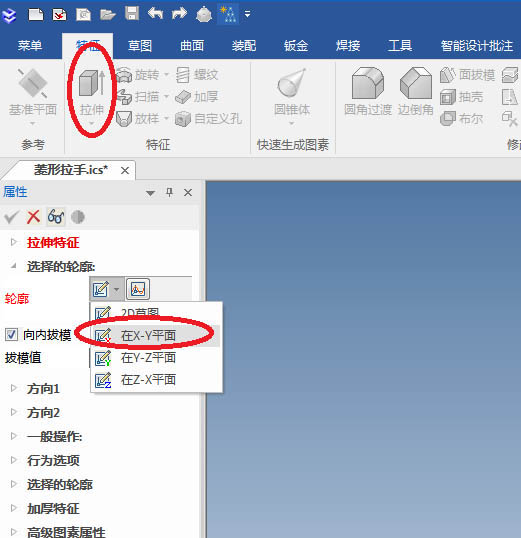The image size is (521, 538).
Task: Click the 面拔模 face draft tool
Action: 467,74
